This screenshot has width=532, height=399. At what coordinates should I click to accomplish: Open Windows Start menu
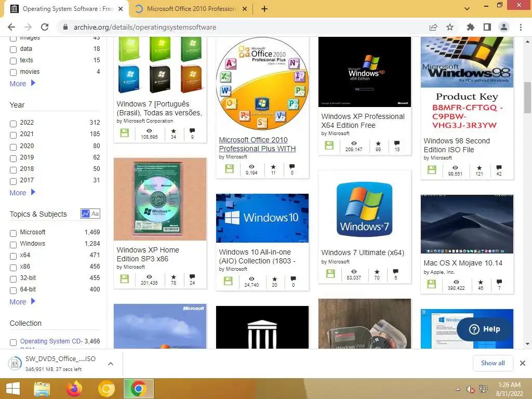tap(13, 389)
